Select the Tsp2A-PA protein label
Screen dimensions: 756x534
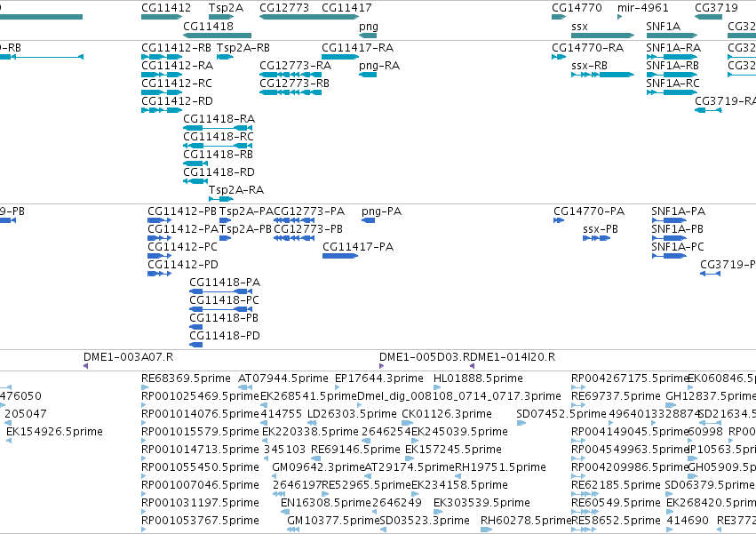coord(246,211)
